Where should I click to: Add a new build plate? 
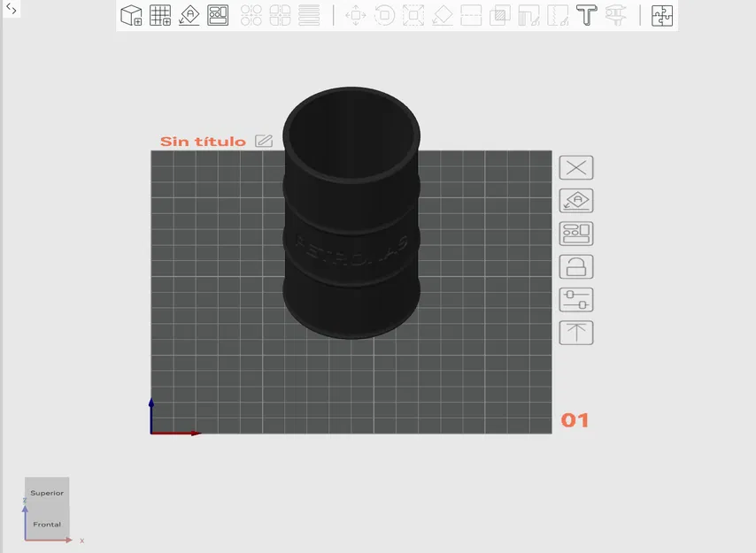pyautogui.click(x=160, y=15)
